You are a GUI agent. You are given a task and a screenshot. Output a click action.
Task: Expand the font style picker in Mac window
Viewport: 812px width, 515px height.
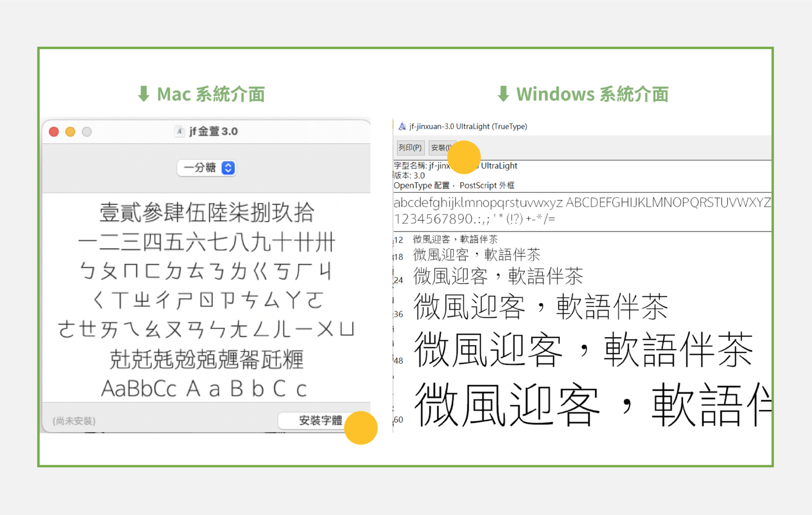(x=207, y=168)
